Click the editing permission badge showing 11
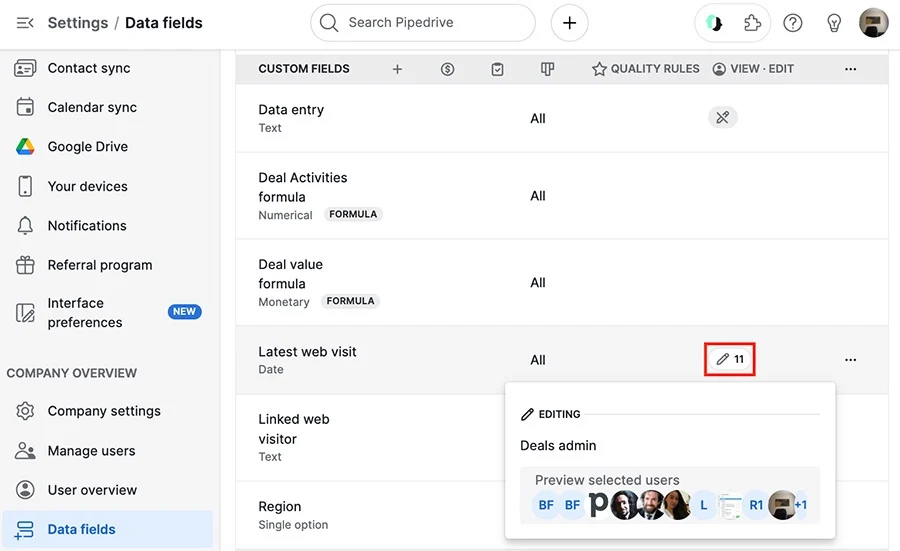Screen dimensions: 900x551 click(x=730, y=359)
